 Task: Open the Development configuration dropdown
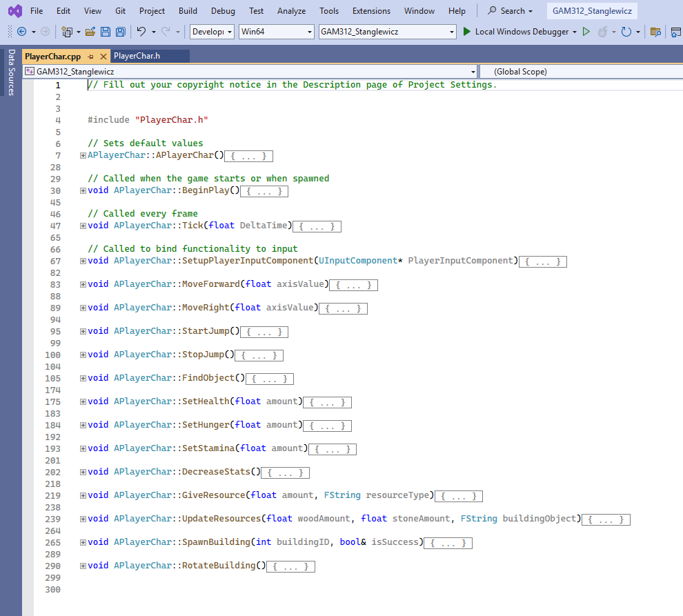pos(212,31)
